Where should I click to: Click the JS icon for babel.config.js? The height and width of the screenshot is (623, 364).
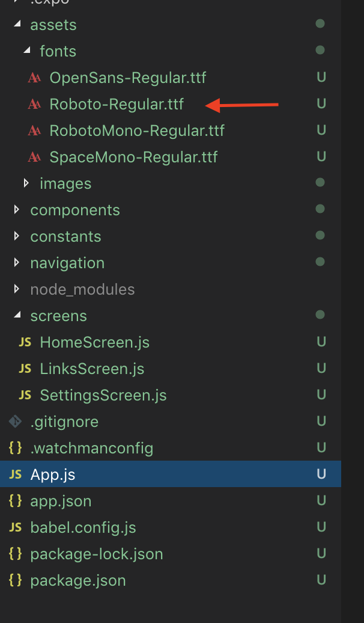tap(14, 527)
